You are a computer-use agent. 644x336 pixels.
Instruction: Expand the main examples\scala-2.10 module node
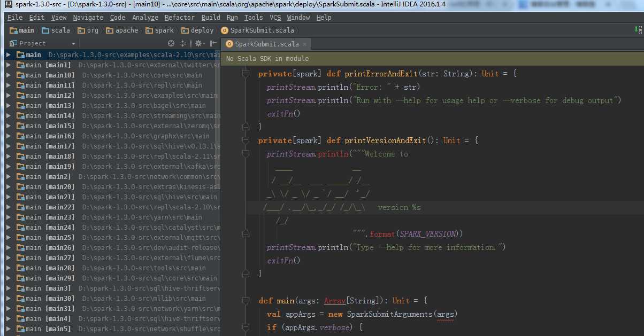click(9, 54)
